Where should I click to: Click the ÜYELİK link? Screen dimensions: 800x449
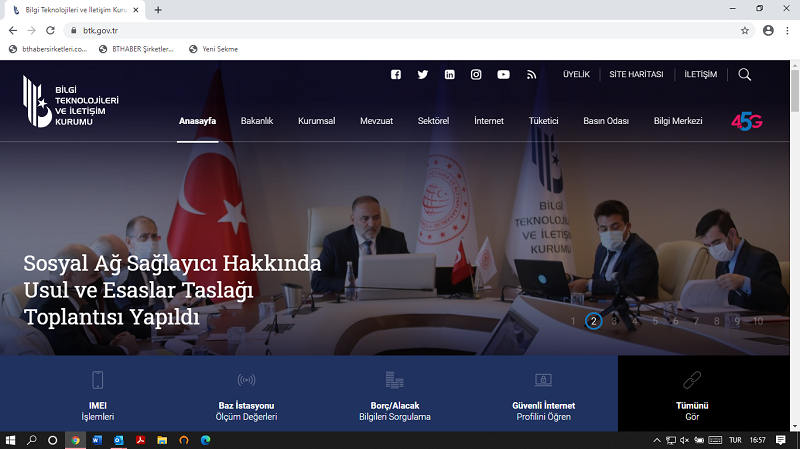point(577,74)
